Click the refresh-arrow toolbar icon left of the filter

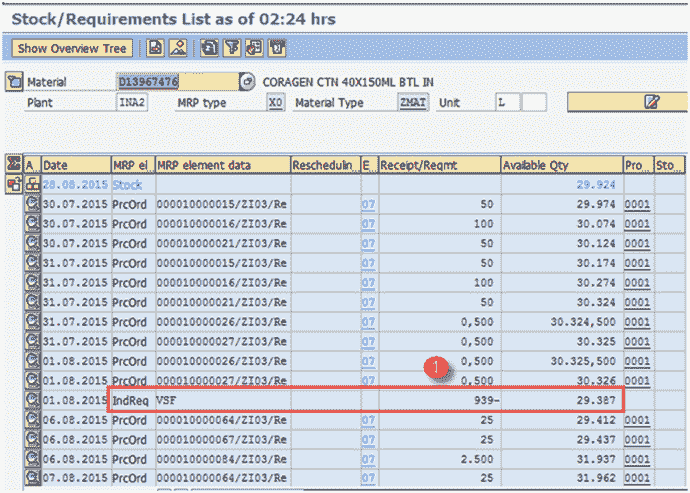(x=209, y=48)
